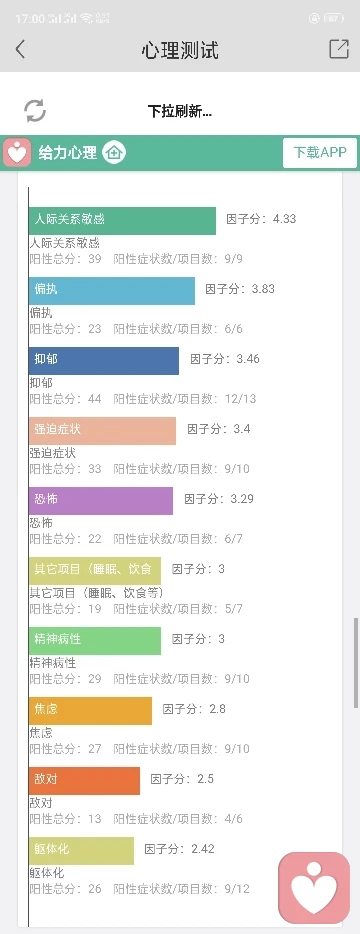
Task: Select the orange 焦虑 bar
Action: tap(91, 711)
